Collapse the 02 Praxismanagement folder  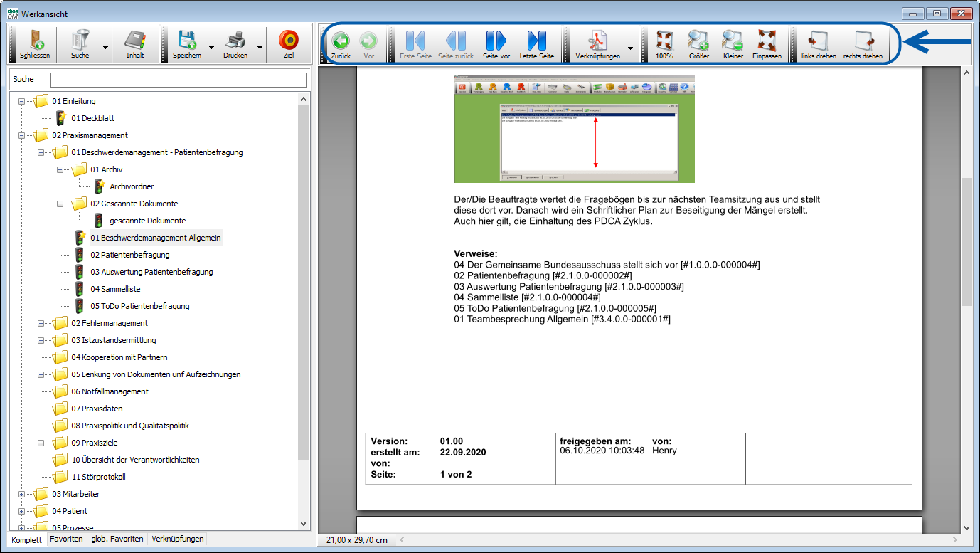(x=21, y=135)
